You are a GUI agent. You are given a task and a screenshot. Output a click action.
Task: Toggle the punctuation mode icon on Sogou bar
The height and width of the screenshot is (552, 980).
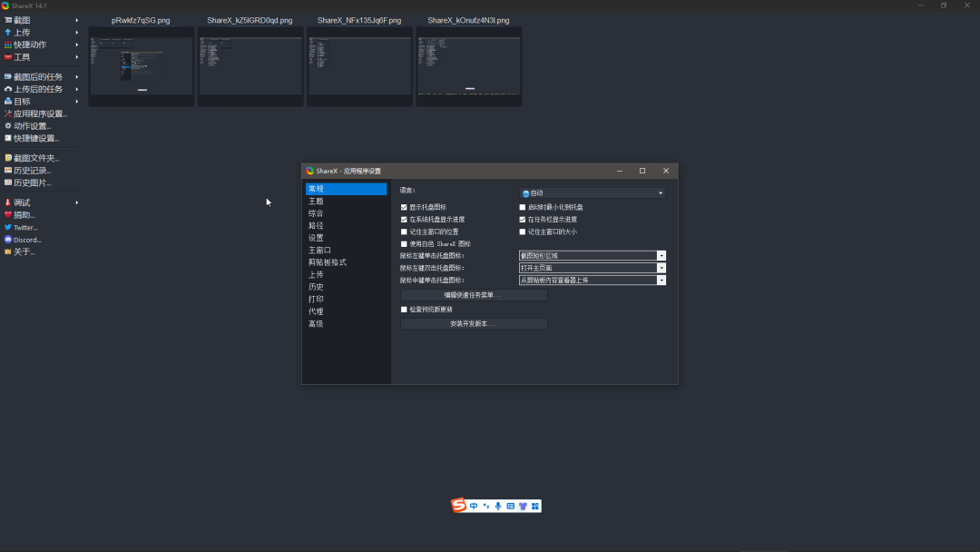(486, 506)
